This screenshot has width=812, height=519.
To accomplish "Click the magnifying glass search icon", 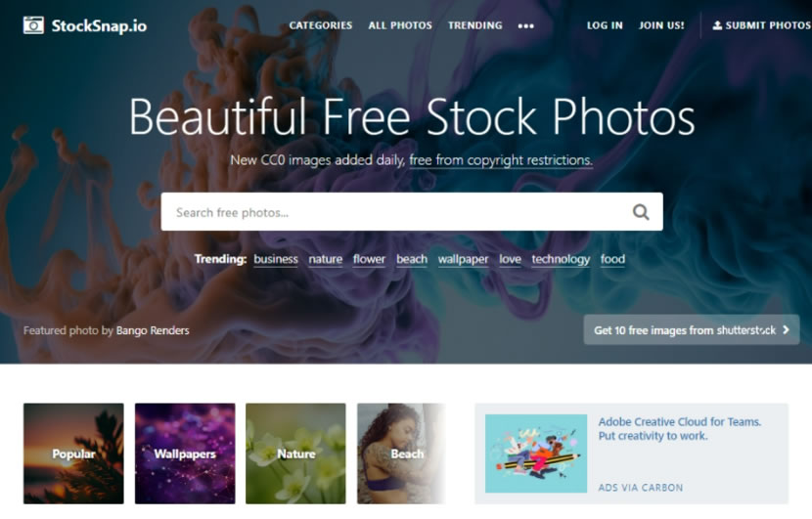I will click(x=641, y=212).
